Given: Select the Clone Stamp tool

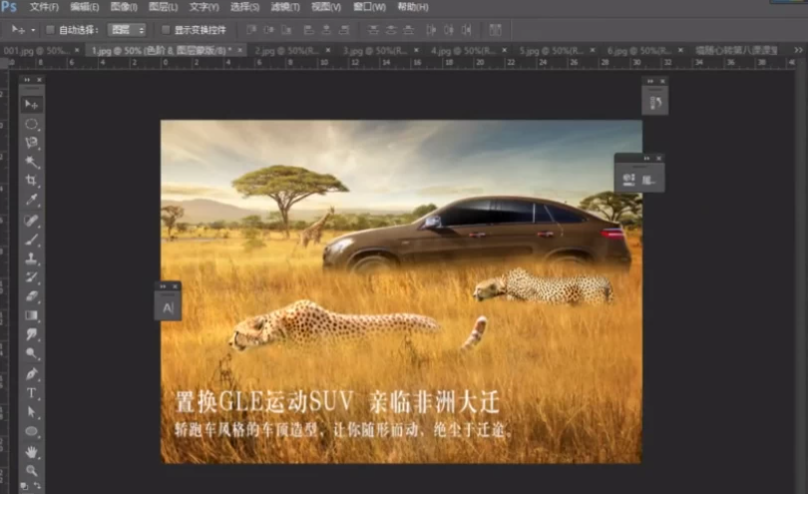Looking at the screenshot, I should (x=31, y=258).
